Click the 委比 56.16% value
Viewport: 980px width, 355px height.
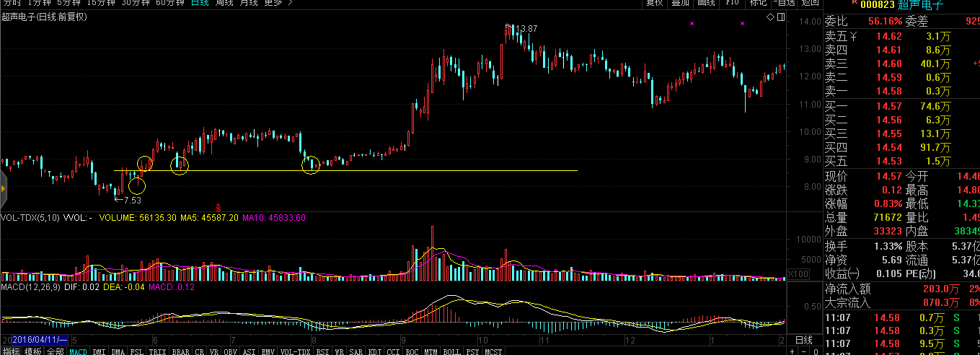tap(885, 21)
